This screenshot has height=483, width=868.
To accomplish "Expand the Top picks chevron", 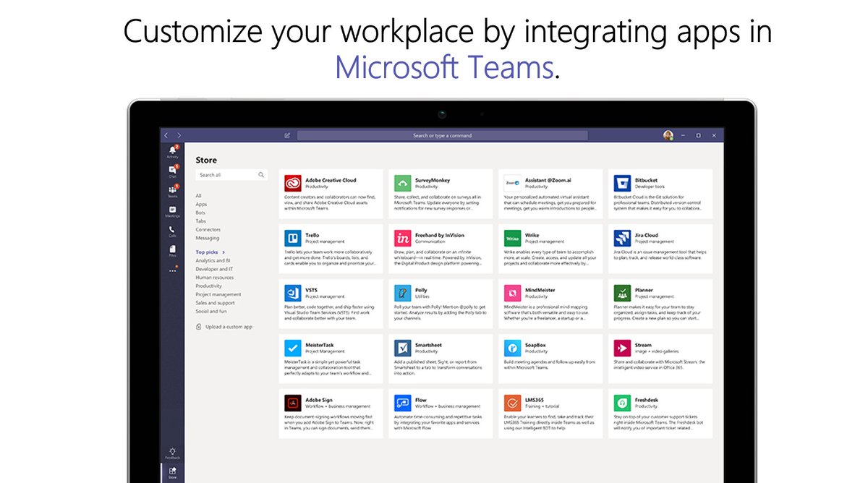I will (224, 252).
